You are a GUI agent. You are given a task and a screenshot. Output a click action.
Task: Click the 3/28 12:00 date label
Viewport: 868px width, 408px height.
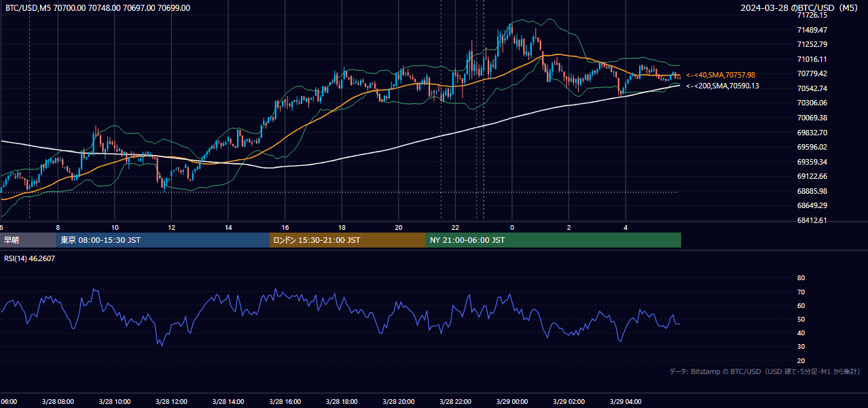coord(171,402)
